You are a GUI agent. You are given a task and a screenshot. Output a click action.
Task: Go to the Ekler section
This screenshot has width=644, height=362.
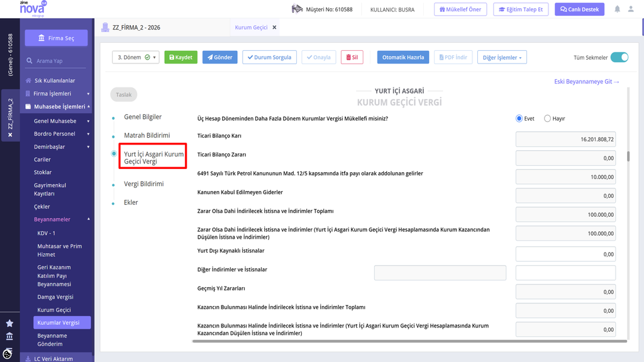pyautogui.click(x=131, y=202)
